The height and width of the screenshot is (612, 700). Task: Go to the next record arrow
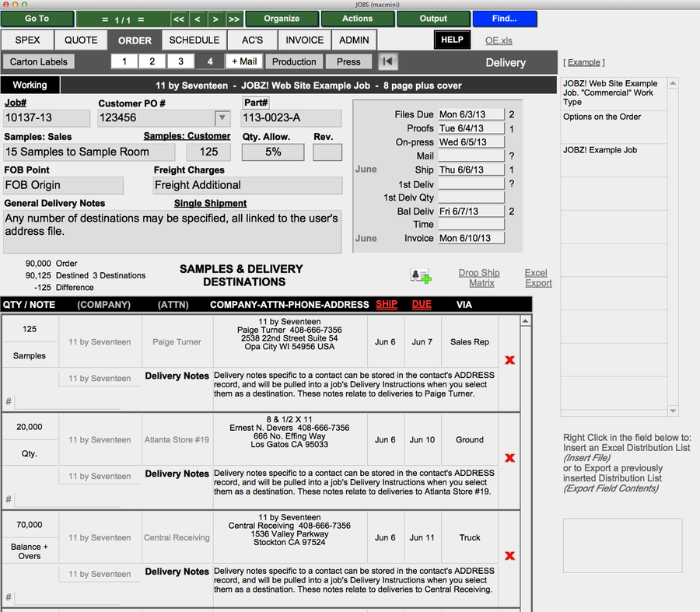[215, 19]
